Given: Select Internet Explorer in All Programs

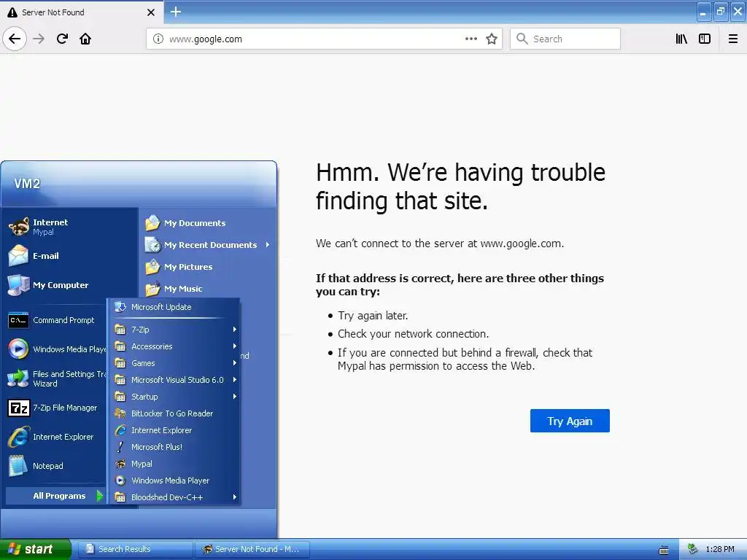Looking at the screenshot, I should coord(174,430).
